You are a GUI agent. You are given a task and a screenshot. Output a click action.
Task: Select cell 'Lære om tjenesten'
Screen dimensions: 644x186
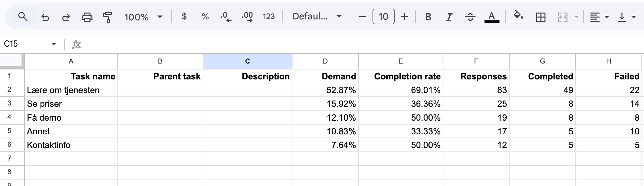[71, 90]
